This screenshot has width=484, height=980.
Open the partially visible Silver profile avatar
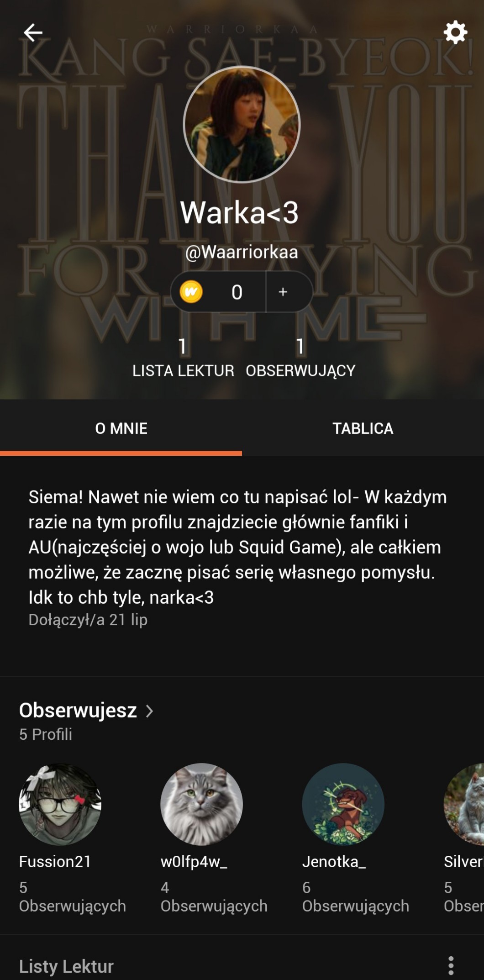click(x=464, y=804)
